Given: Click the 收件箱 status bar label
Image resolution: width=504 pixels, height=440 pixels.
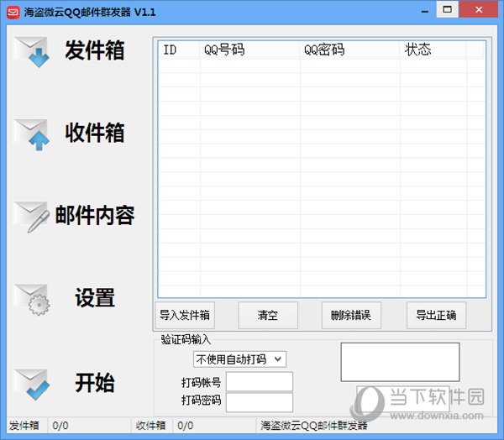Looking at the screenshot, I should 150,426.
